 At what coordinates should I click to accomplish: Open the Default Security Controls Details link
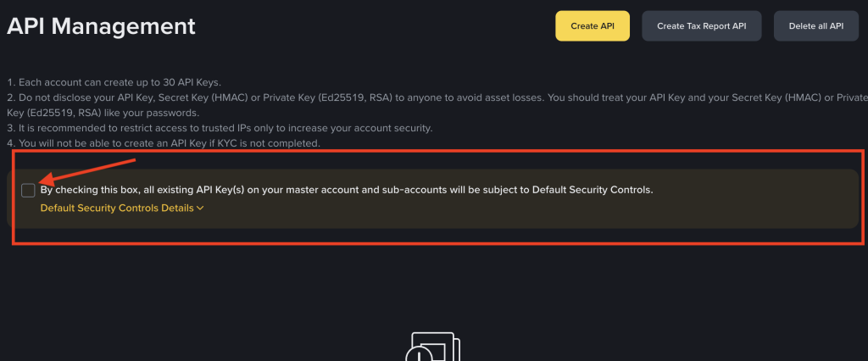[117, 208]
